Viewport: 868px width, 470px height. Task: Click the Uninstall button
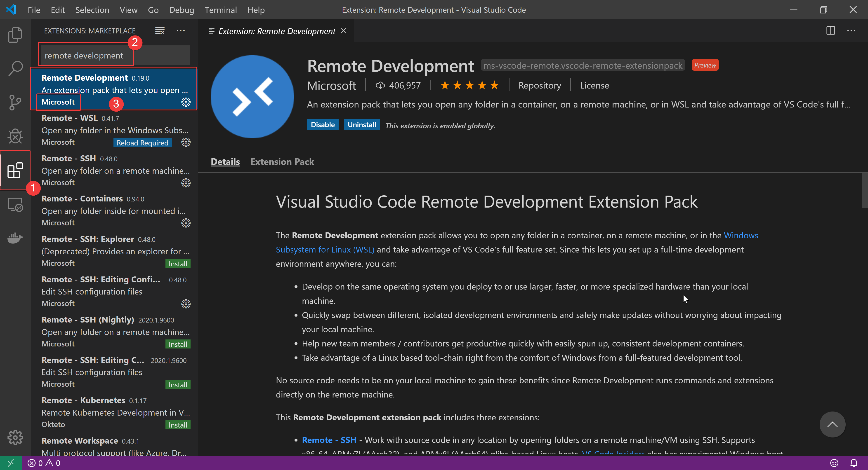pos(362,125)
